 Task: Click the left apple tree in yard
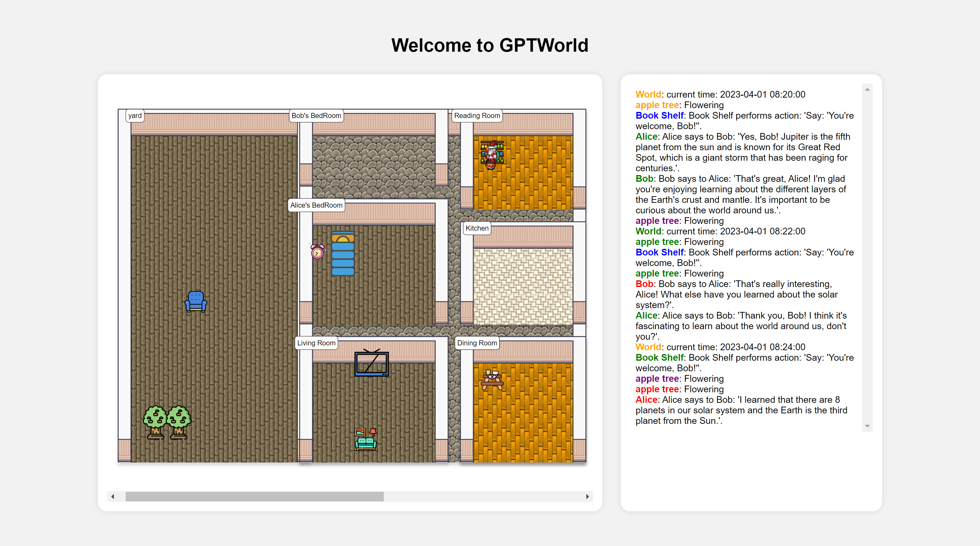[x=155, y=422]
